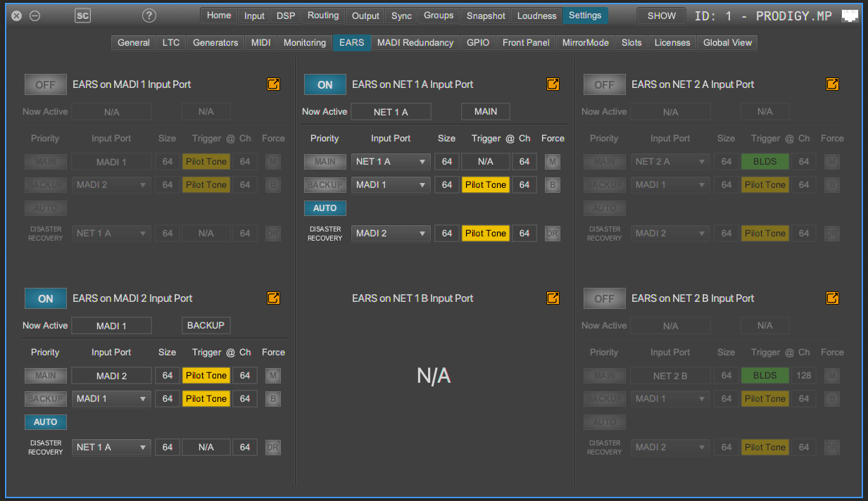The image size is (868, 501).
Task: Click main Size 64 field in NET 1 A panel
Action: (447, 162)
